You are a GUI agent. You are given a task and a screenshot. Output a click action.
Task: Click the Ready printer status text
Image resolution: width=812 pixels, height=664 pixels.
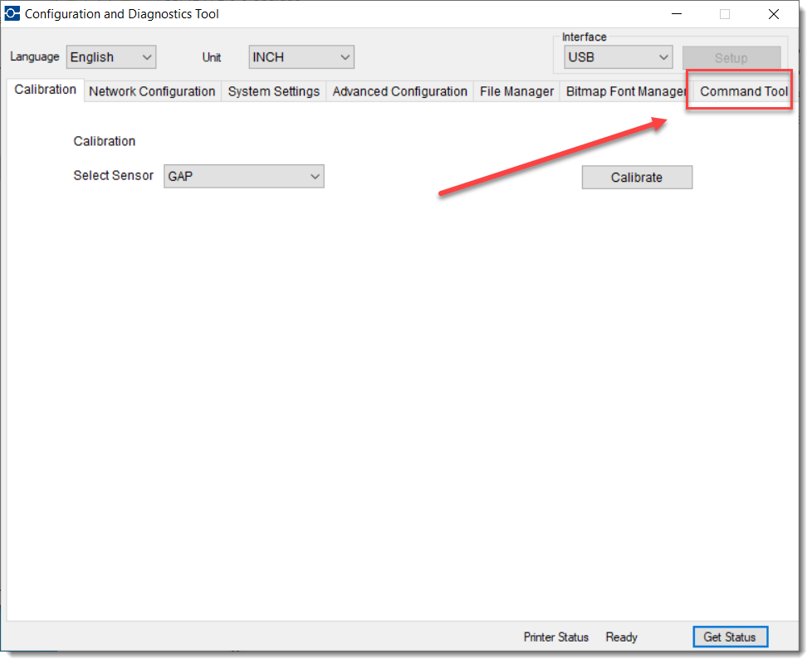click(x=621, y=637)
